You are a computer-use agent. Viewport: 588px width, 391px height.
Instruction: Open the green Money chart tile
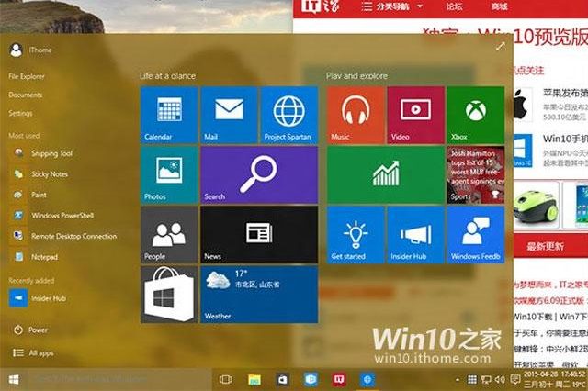pos(386,175)
